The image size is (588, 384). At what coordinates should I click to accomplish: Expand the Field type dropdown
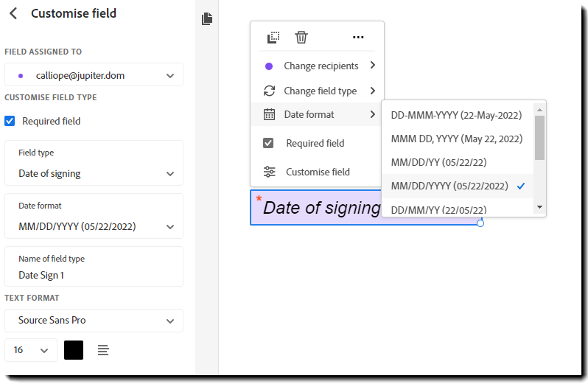click(94, 174)
